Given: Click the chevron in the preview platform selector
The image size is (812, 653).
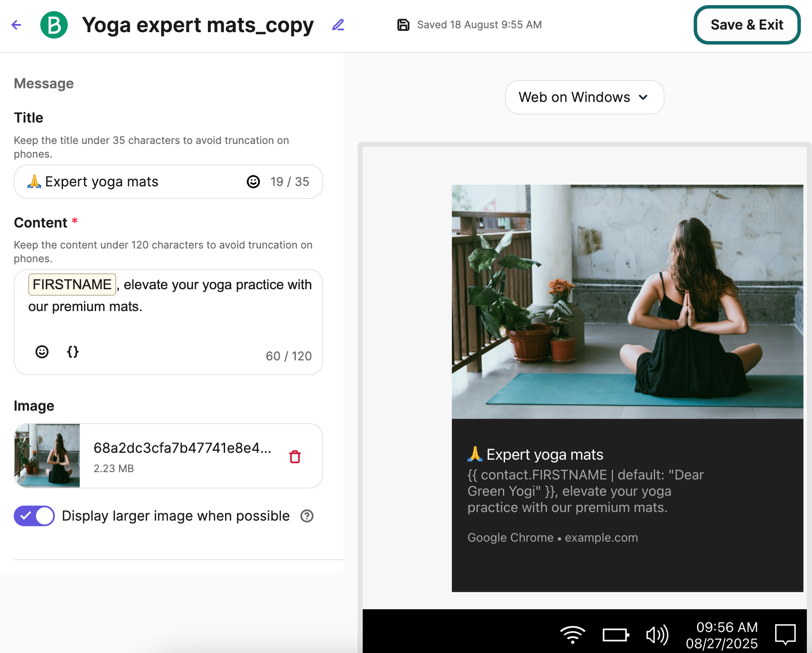Looking at the screenshot, I should coord(643,97).
